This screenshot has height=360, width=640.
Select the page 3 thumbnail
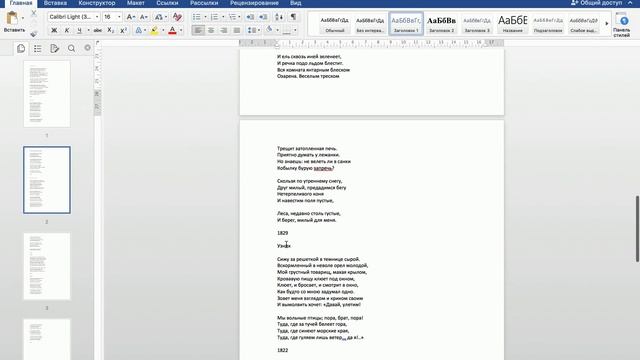click(x=47, y=266)
